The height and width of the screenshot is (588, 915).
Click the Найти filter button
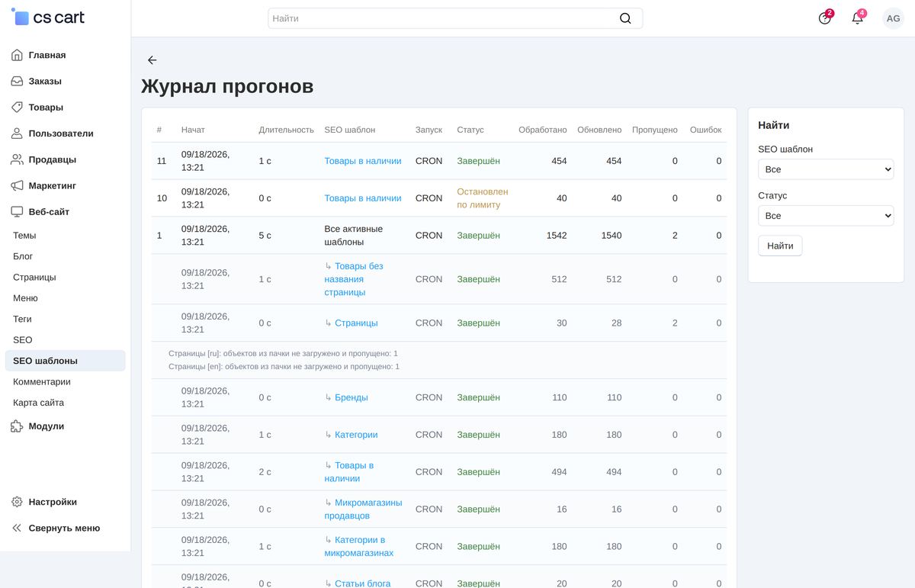780,246
